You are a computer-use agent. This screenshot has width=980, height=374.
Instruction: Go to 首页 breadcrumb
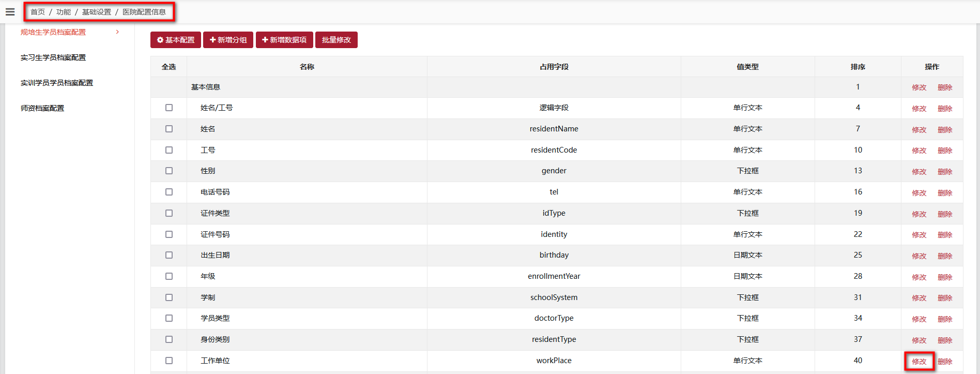[38, 12]
